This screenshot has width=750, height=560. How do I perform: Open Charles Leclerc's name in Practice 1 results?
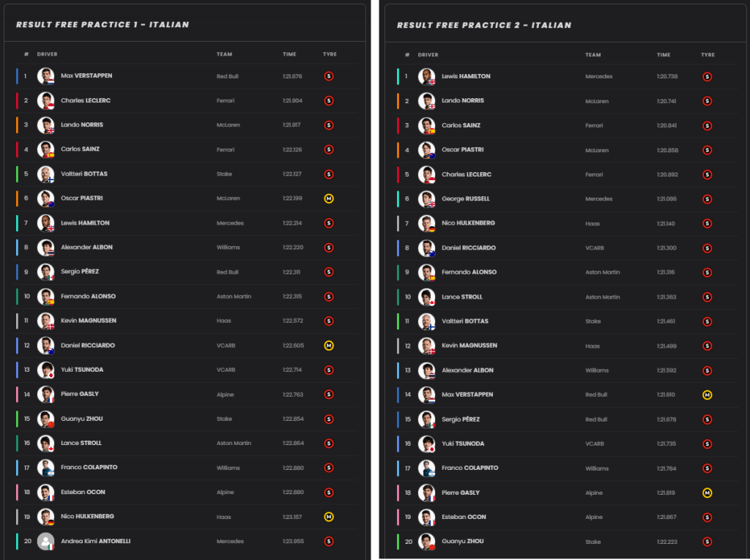[86, 100]
